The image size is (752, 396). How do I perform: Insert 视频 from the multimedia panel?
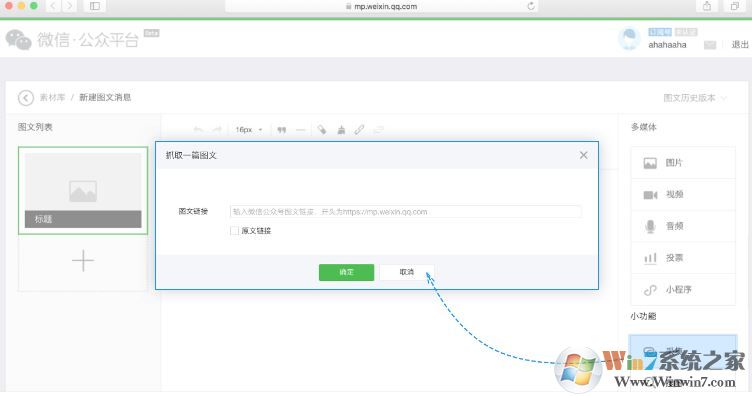coord(683,194)
